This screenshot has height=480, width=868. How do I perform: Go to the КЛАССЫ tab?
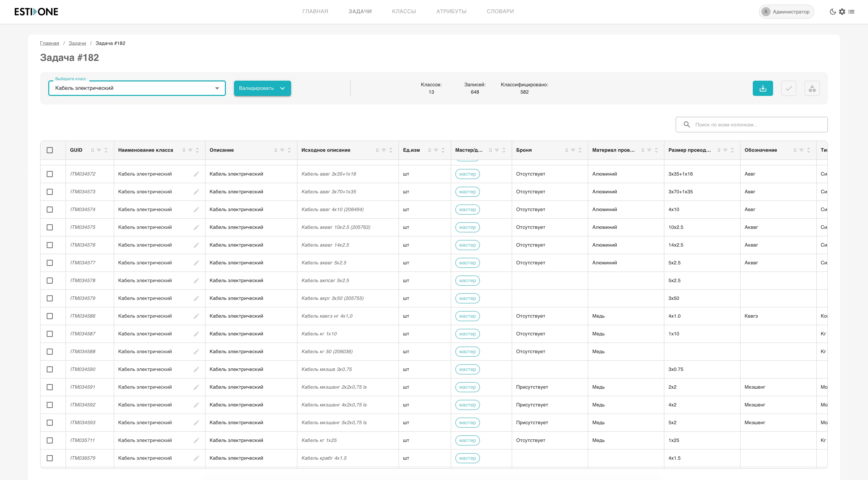point(404,11)
